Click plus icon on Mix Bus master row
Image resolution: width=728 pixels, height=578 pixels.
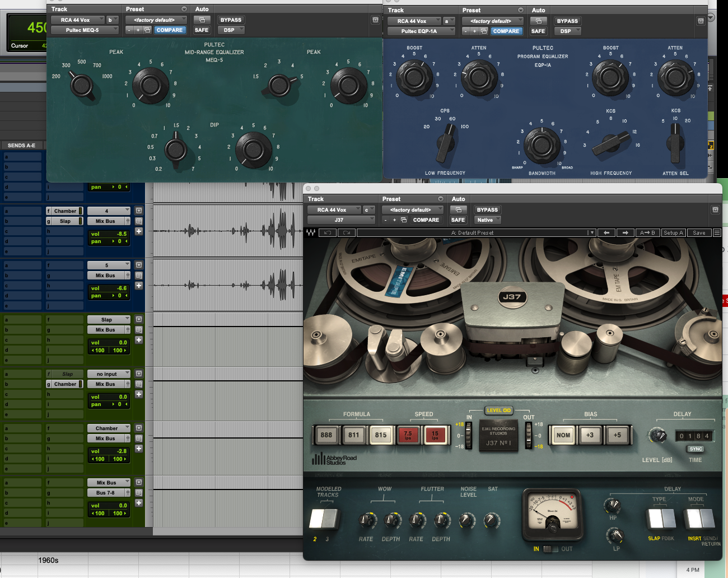point(139,503)
